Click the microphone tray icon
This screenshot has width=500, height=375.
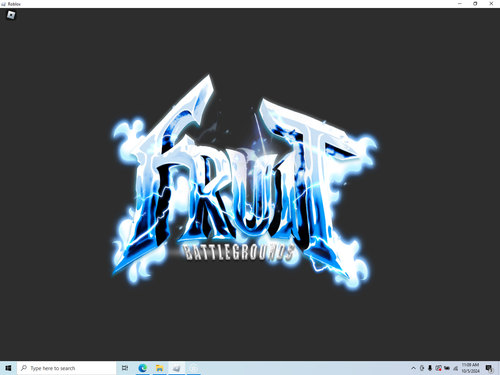point(430,368)
